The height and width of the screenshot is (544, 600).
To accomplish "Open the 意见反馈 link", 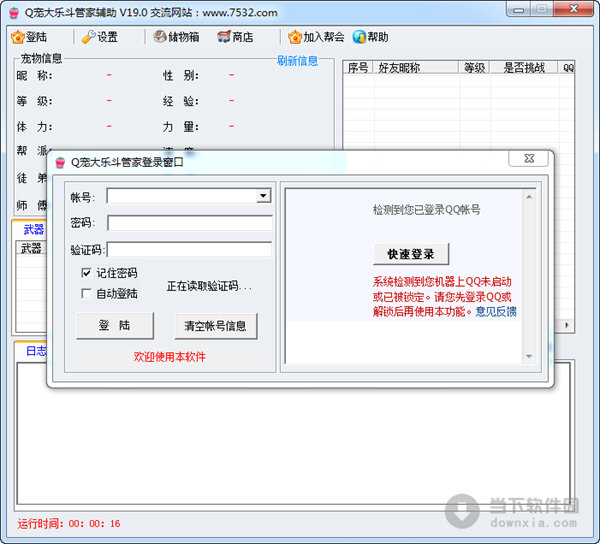I will [x=496, y=311].
